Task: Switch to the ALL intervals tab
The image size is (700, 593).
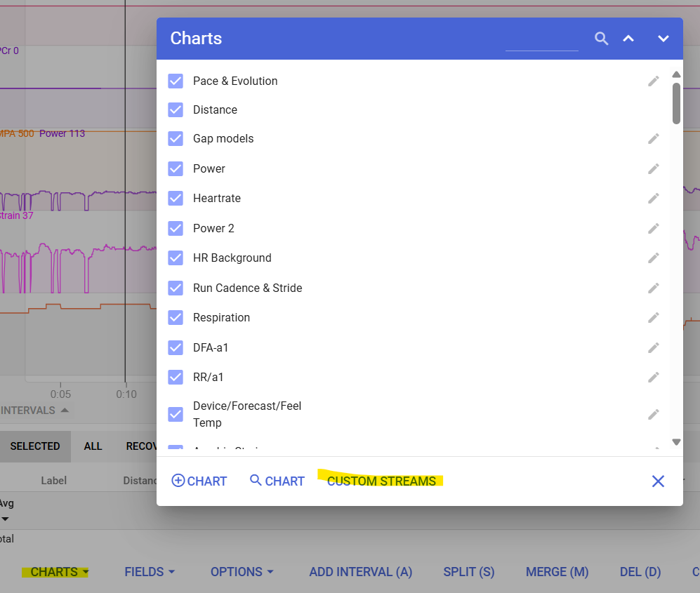Action: pyautogui.click(x=93, y=446)
